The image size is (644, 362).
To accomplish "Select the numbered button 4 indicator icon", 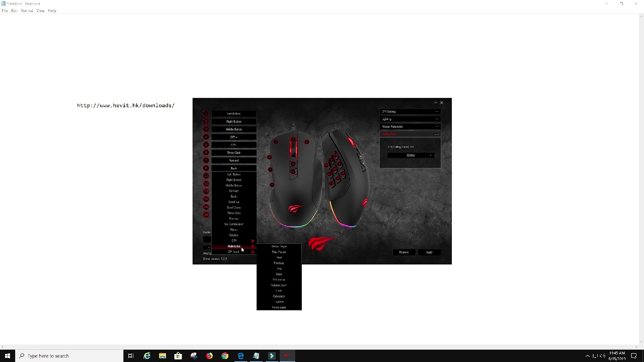I will 206,137.
